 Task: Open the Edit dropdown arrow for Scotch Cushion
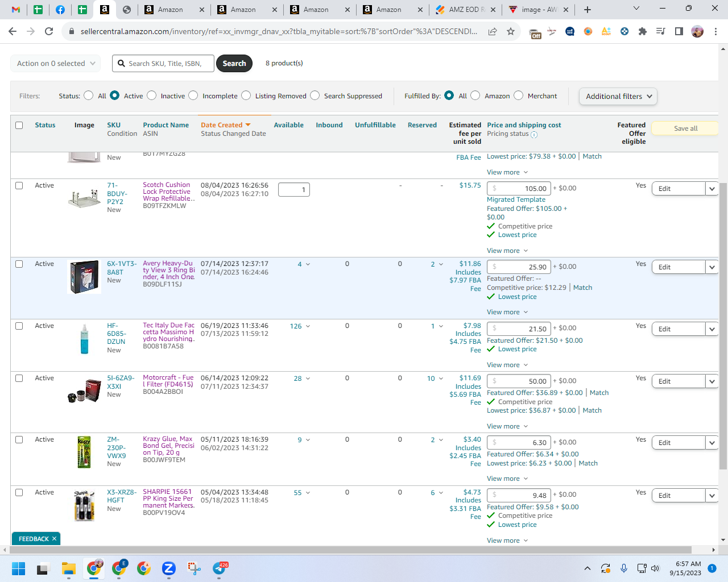(x=712, y=189)
